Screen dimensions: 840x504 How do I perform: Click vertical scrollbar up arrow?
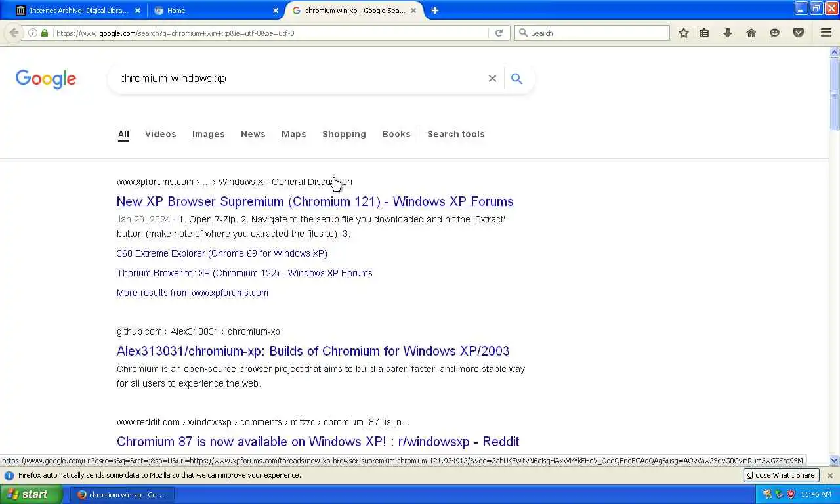pyautogui.click(x=835, y=52)
